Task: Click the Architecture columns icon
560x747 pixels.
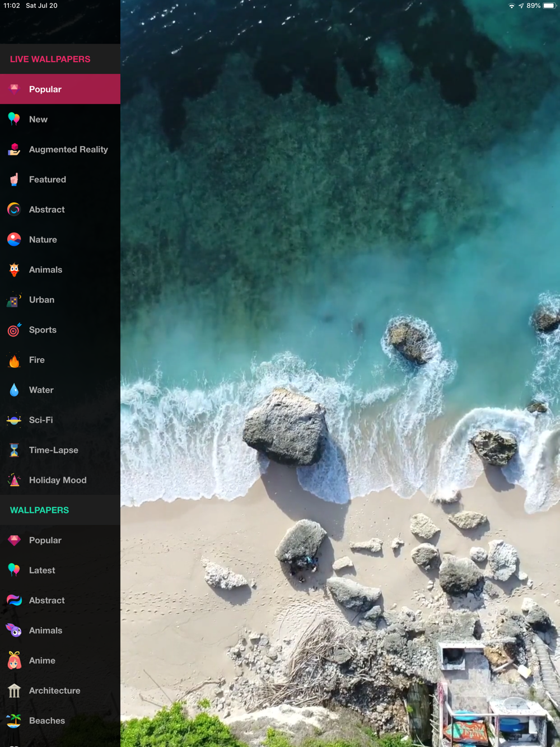Action: pos(14,690)
